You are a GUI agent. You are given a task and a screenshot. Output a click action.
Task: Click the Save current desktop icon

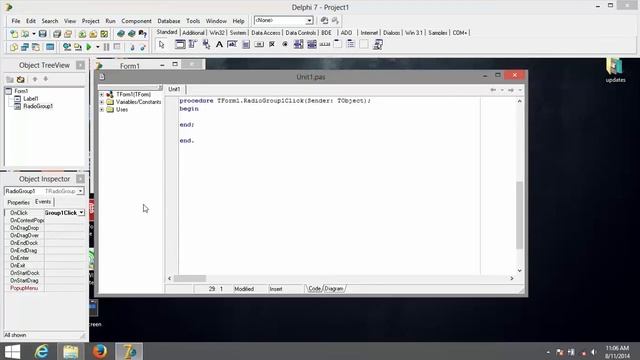point(324,20)
